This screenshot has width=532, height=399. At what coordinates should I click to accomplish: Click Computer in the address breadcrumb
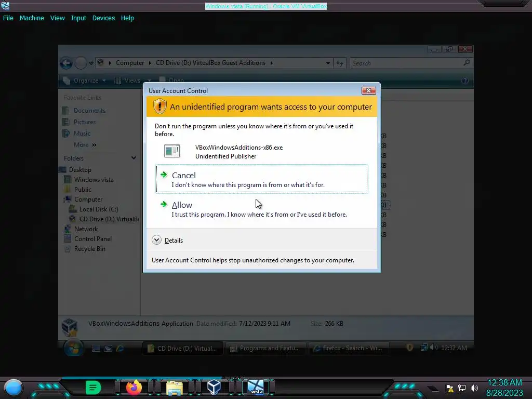(x=130, y=63)
